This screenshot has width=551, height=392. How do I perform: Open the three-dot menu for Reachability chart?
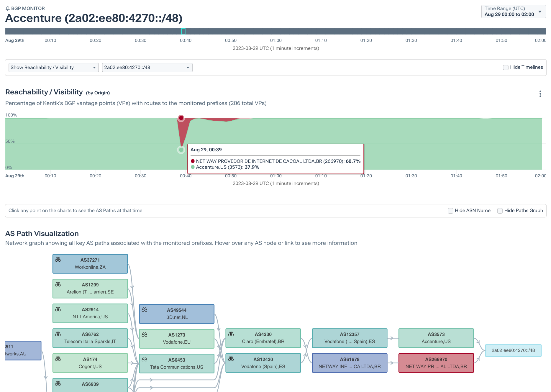pyautogui.click(x=540, y=94)
